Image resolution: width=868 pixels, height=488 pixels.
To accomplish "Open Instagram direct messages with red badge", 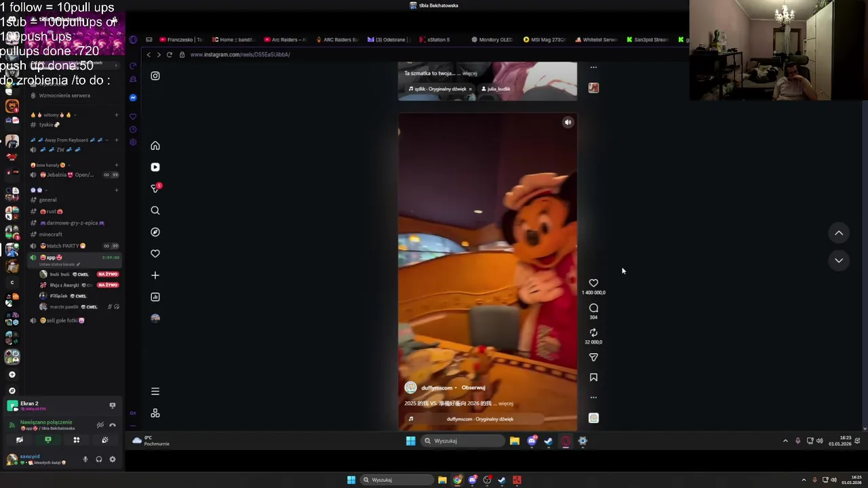I will pyautogui.click(x=155, y=188).
